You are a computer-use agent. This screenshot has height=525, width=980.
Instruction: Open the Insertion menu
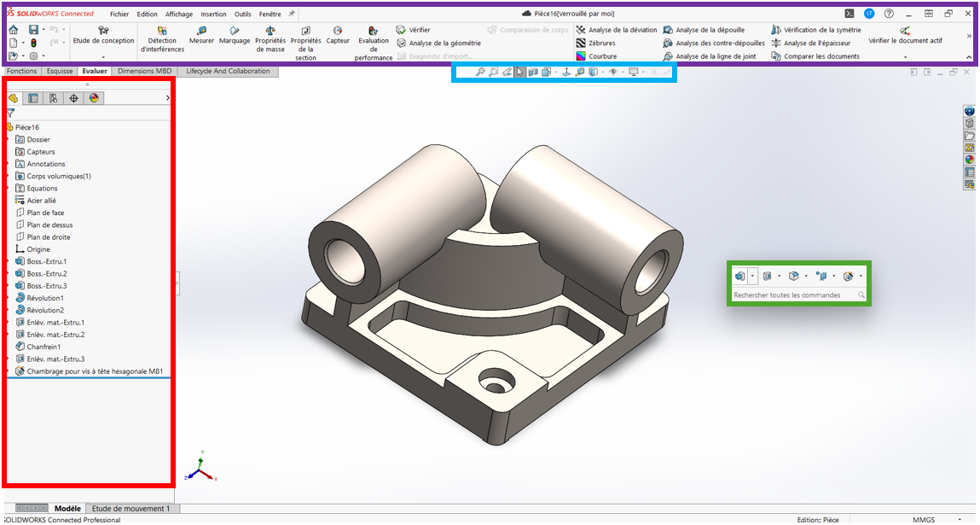tap(213, 15)
